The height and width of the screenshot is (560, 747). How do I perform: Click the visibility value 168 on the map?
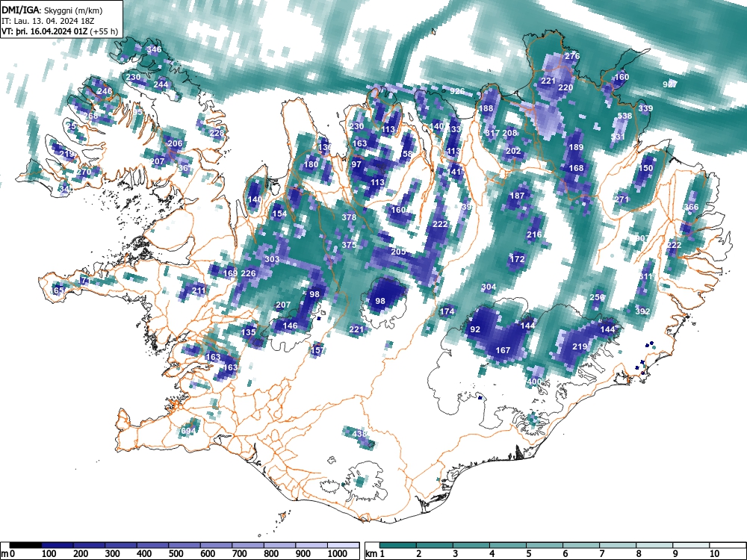[576, 168]
